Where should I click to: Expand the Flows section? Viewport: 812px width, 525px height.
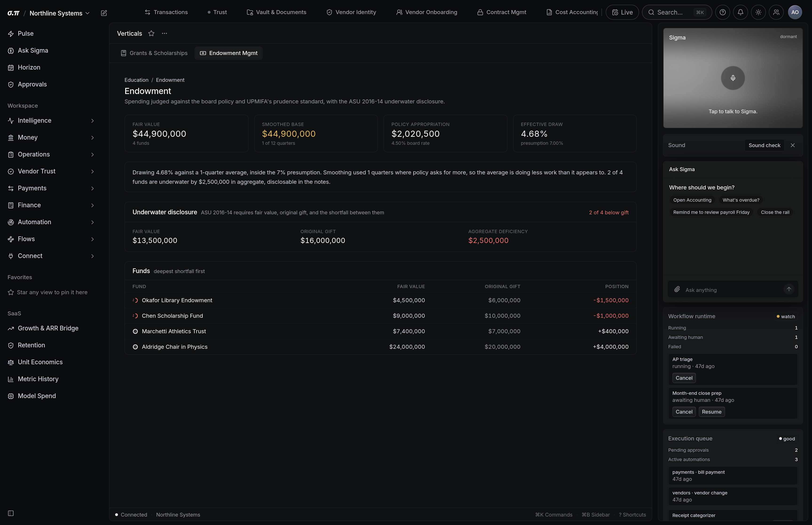click(x=51, y=239)
